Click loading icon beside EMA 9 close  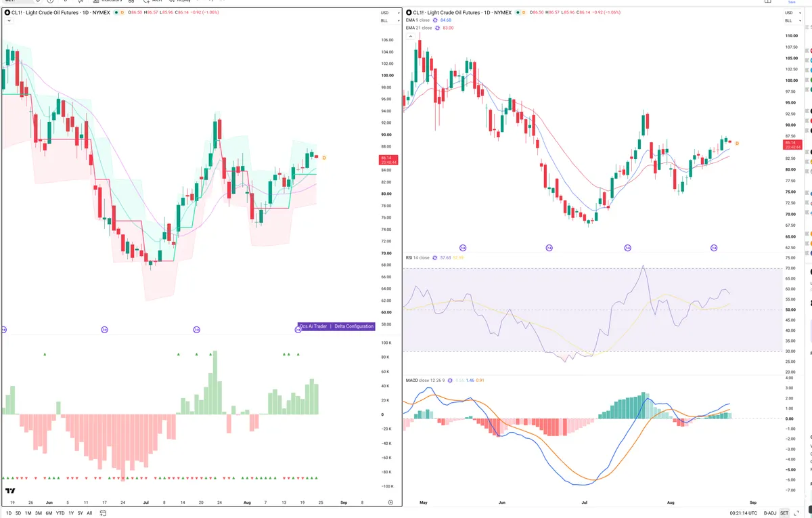(435, 20)
